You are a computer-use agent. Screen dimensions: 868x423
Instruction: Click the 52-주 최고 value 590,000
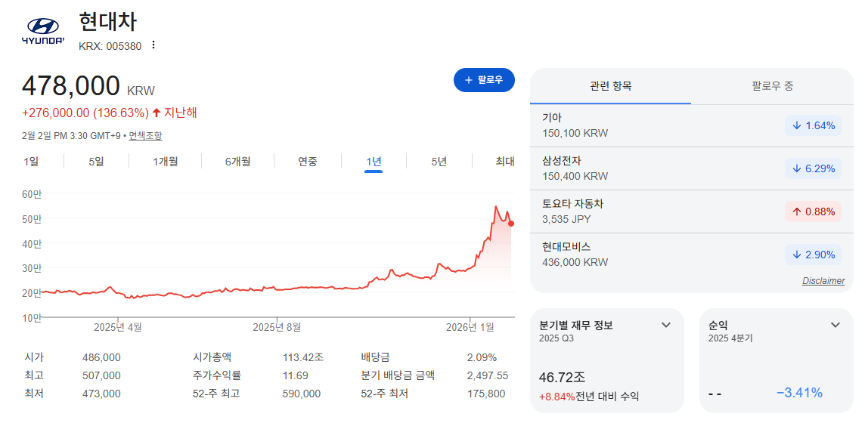[302, 394]
